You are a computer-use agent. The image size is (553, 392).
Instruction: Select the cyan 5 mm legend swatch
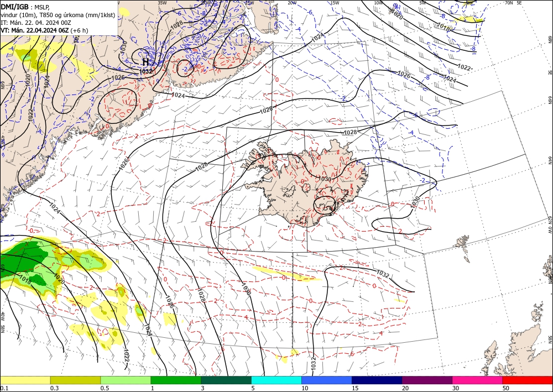point(276,380)
